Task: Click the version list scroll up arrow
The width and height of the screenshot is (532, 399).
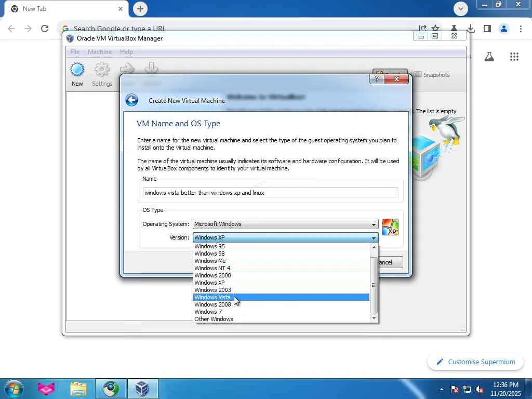Action: [x=374, y=247]
